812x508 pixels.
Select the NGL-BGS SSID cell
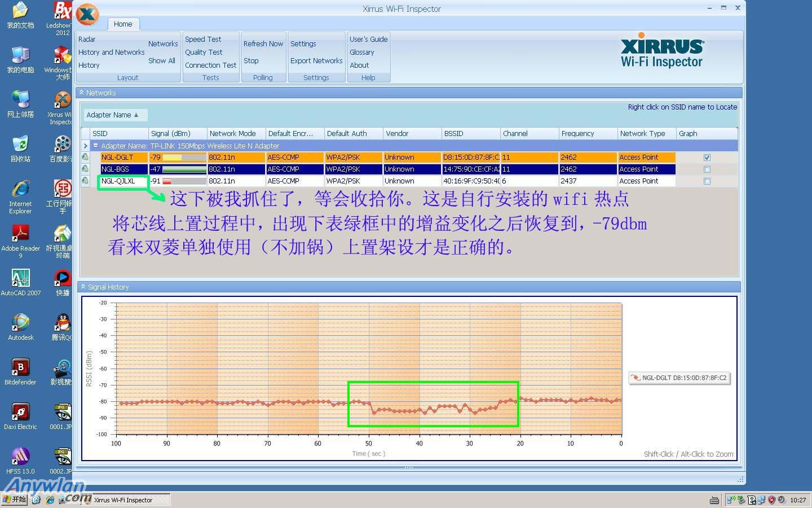[124, 169]
